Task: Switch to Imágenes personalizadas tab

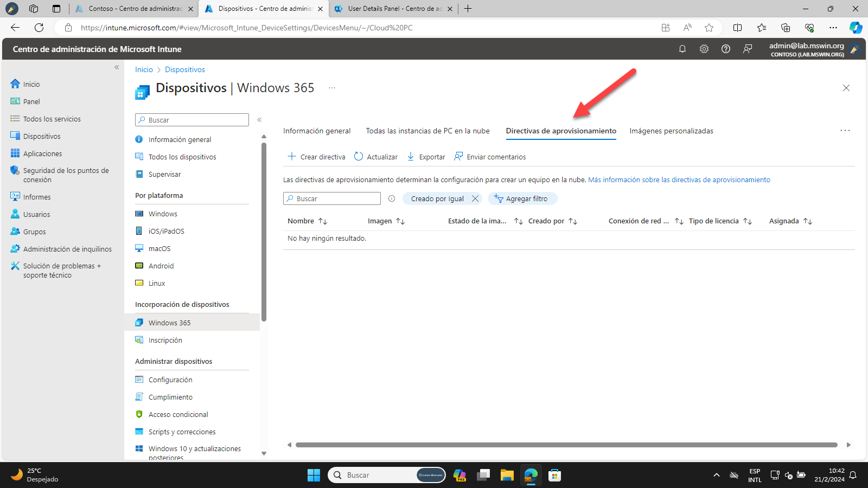Action: point(671,131)
